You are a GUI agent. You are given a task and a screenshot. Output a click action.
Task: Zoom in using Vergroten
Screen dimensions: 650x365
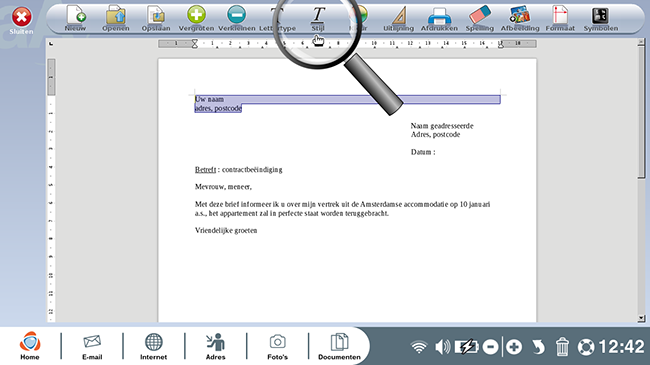(196, 19)
